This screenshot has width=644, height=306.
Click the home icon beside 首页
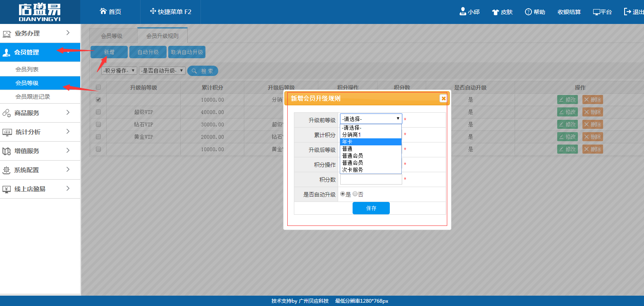(x=103, y=11)
